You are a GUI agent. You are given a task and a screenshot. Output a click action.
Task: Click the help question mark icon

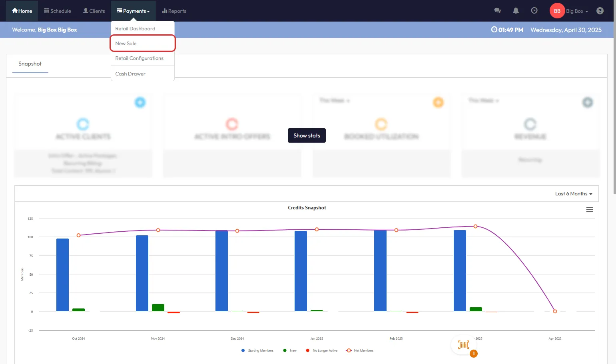tap(600, 11)
